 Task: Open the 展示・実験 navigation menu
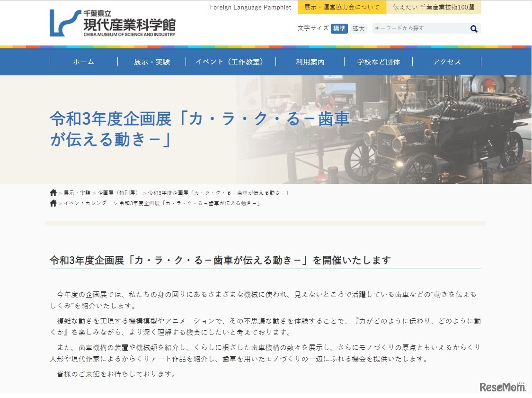coord(151,62)
